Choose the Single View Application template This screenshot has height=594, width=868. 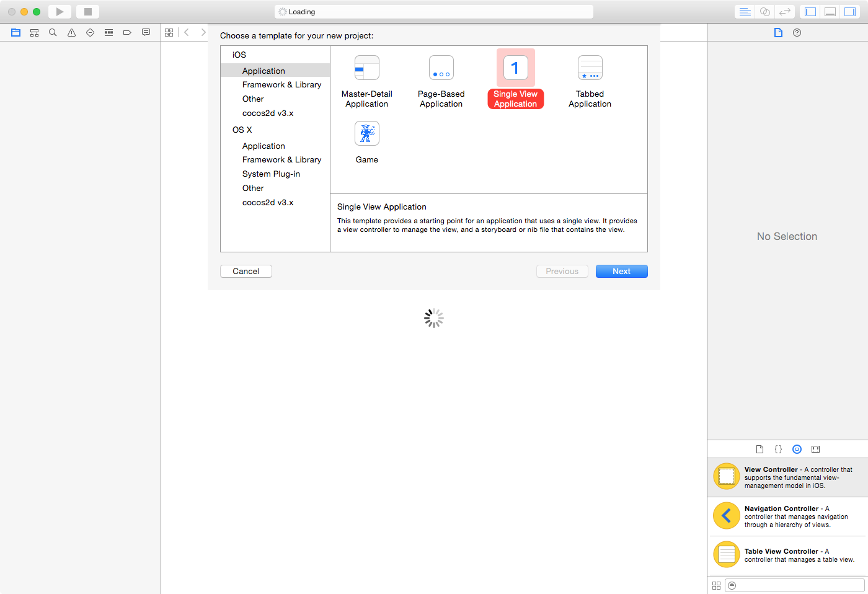click(x=516, y=79)
